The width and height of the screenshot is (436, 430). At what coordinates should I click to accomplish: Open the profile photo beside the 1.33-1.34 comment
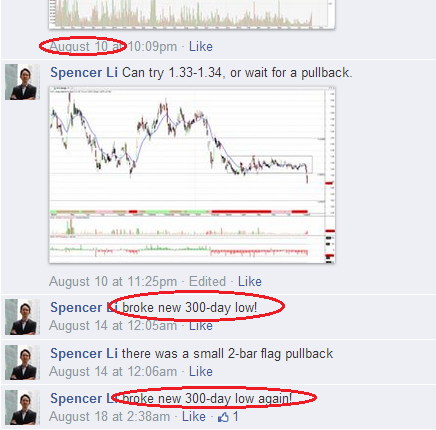tap(22, 82)
